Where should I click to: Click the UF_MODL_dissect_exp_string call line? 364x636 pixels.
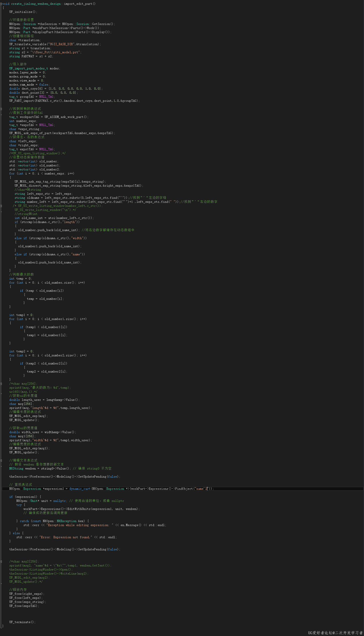coord(79,186)
